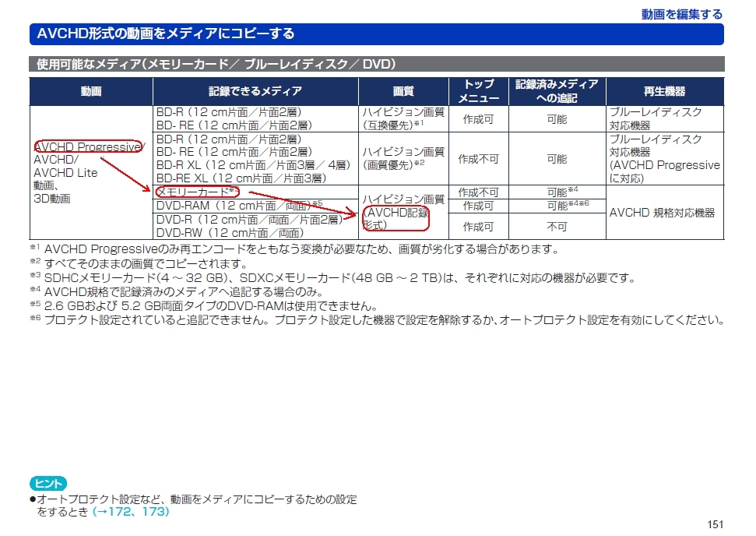Viewport: 756px width, 536px height.
Task: Click the 不可 cell in 追記 column
Action: coord(557,226)
